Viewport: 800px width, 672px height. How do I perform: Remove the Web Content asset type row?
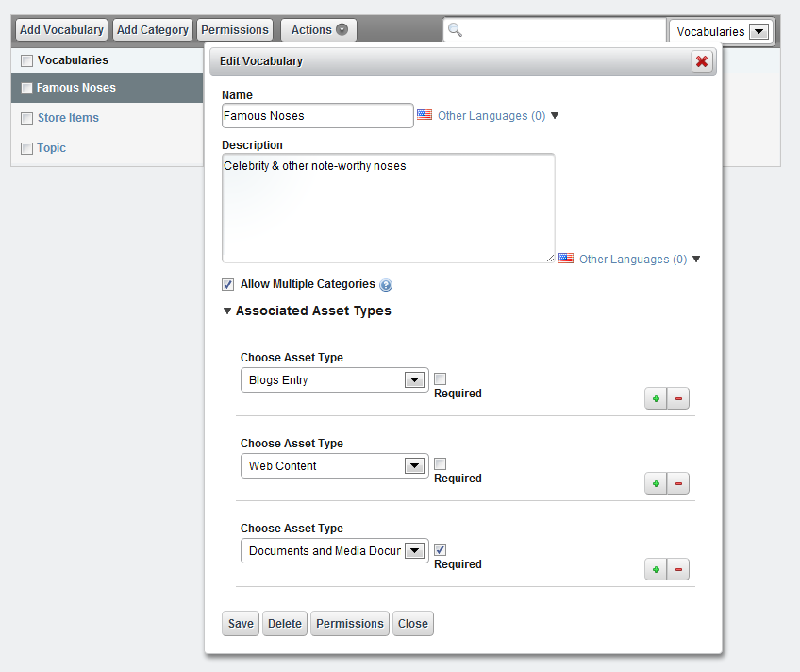678,483
